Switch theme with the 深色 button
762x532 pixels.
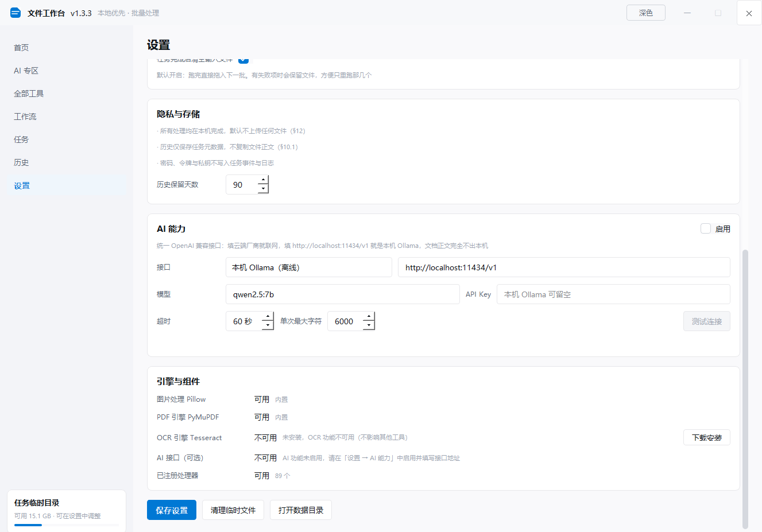[x=646, y=13]
